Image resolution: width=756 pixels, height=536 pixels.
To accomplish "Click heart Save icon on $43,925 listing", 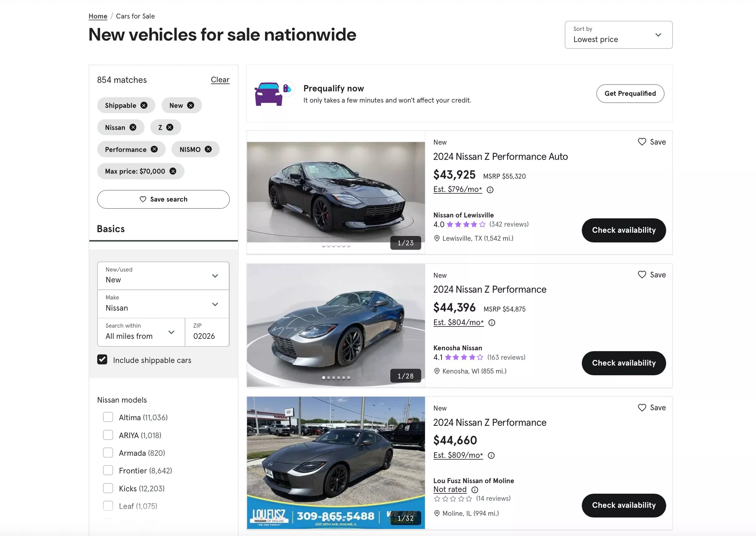I will coord(642,142).
